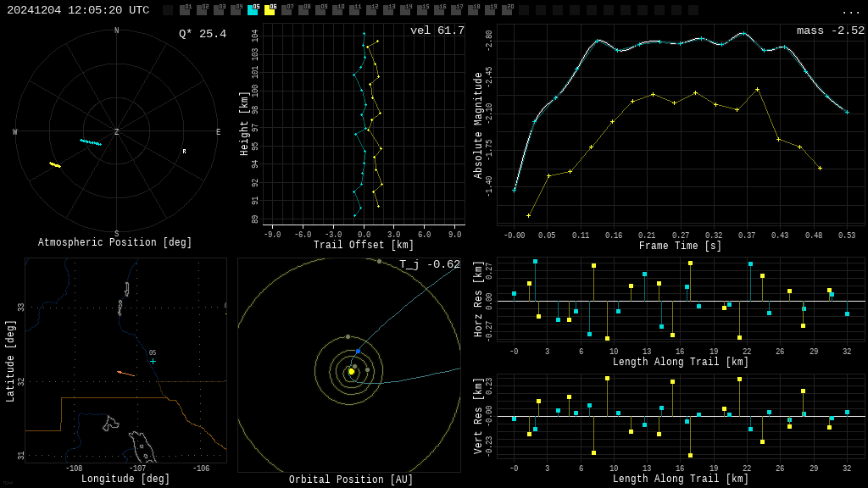
Task: Open the three-dots menu at top right
Action: click(850, 12)
